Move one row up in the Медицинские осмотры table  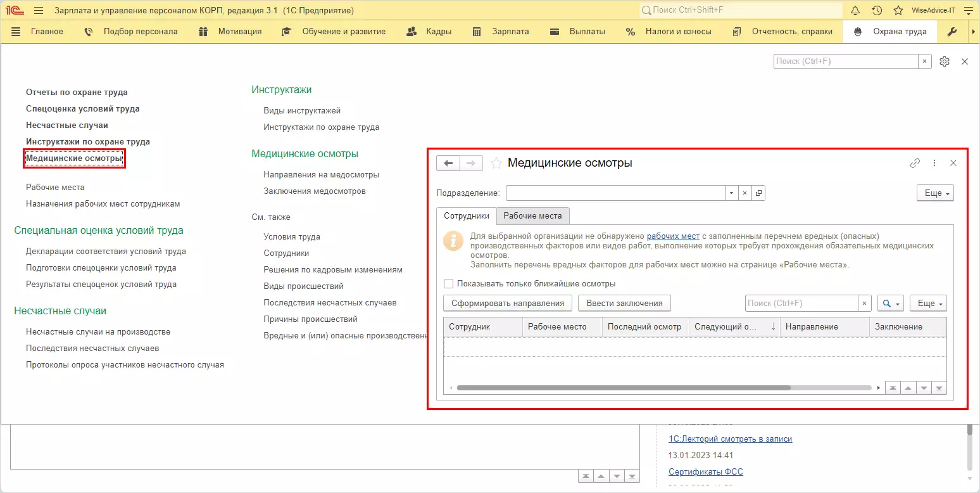pyautogui.click(x=908, y=388)
